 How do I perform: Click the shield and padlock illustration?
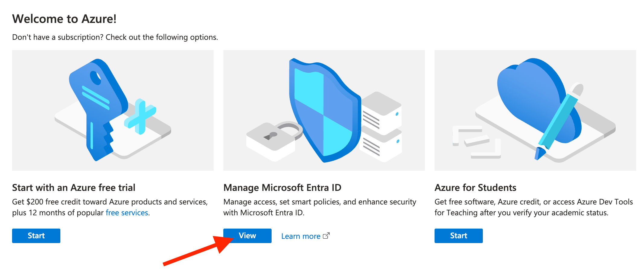[x=324, y=110]
